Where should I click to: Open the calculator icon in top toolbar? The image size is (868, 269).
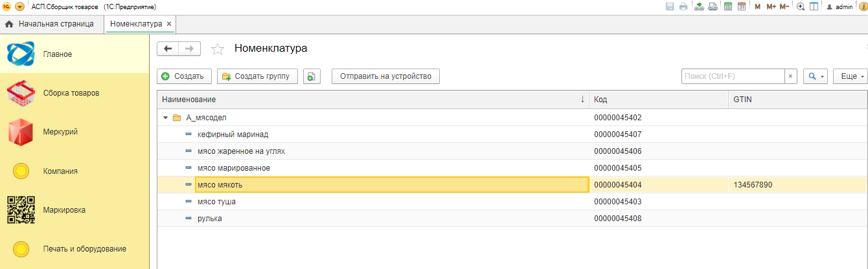point(728,6)
